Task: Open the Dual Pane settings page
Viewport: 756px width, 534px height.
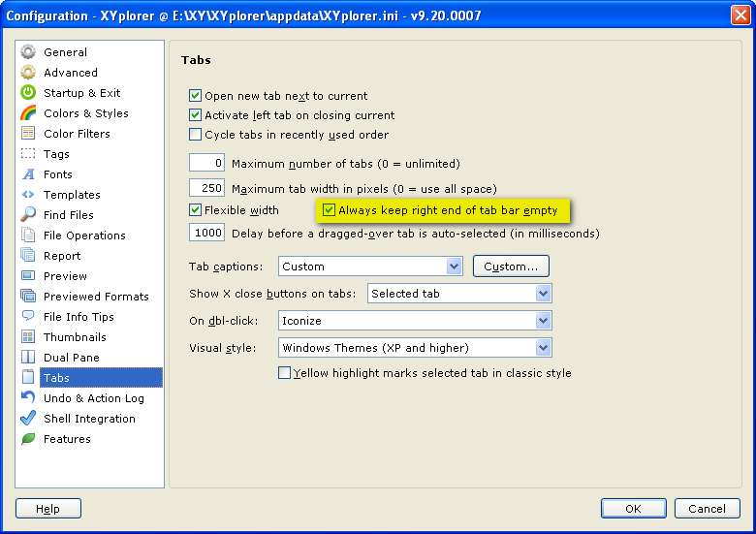Action: coord(71,358)
